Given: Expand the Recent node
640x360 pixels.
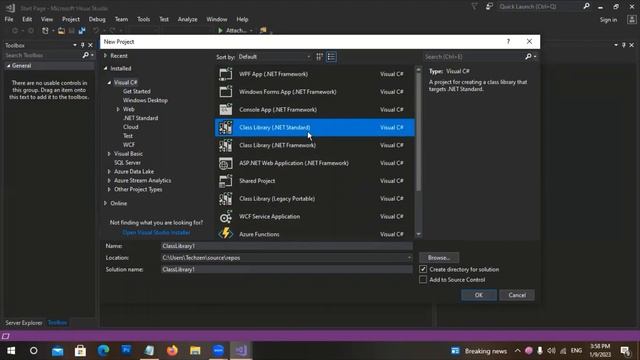Looking at the screenshot, I should (106, 56).
